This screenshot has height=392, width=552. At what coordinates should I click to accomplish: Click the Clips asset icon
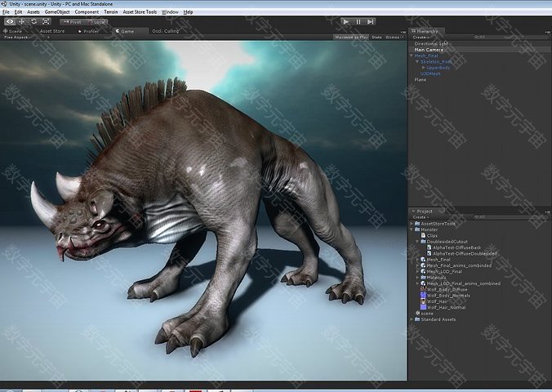(x=424, y=235)
